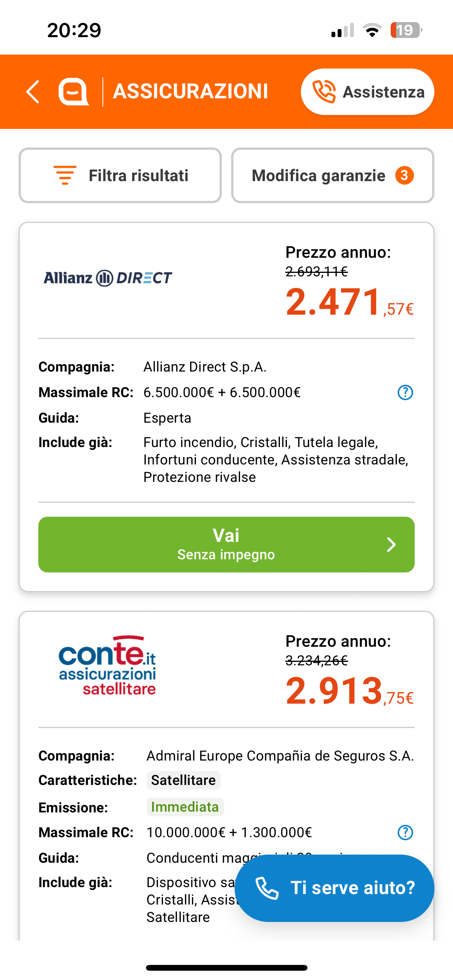This screenshot has height=980, width=453.
Task: Tap the orange badge showing 3
Action: pyautogui.click(x=404, y=175)
